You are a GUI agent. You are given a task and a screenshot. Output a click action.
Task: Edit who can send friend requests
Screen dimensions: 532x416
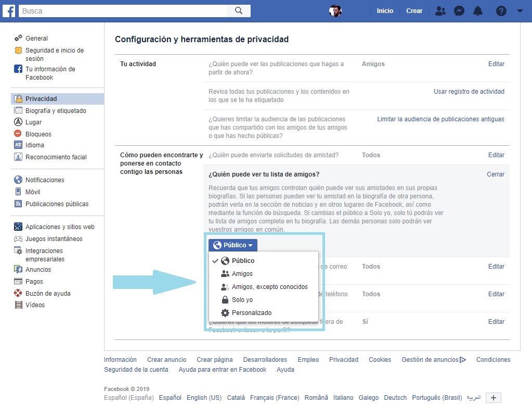[x=496, y=155]
